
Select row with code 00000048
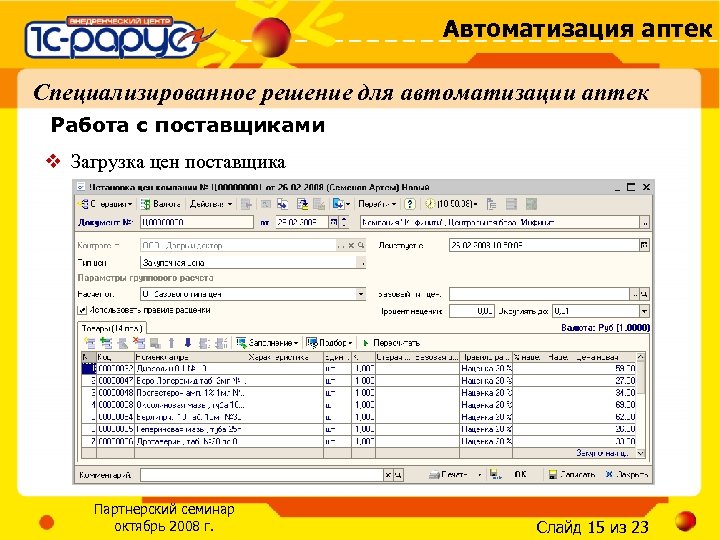(359, 393)
